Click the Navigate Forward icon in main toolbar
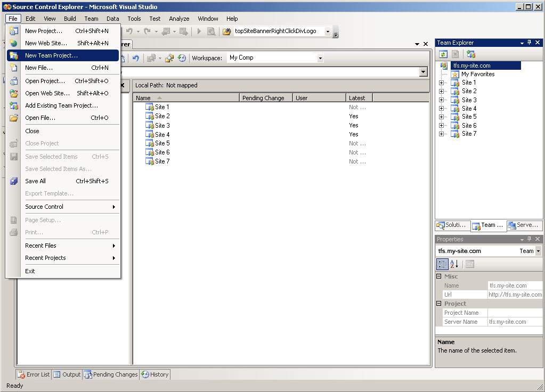 (183, 31)
